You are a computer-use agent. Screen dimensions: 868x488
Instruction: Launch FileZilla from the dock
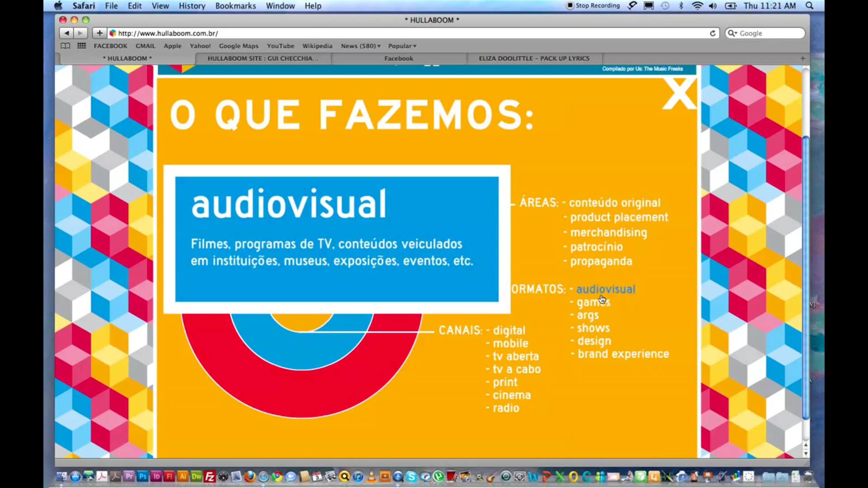click(210, 476)
